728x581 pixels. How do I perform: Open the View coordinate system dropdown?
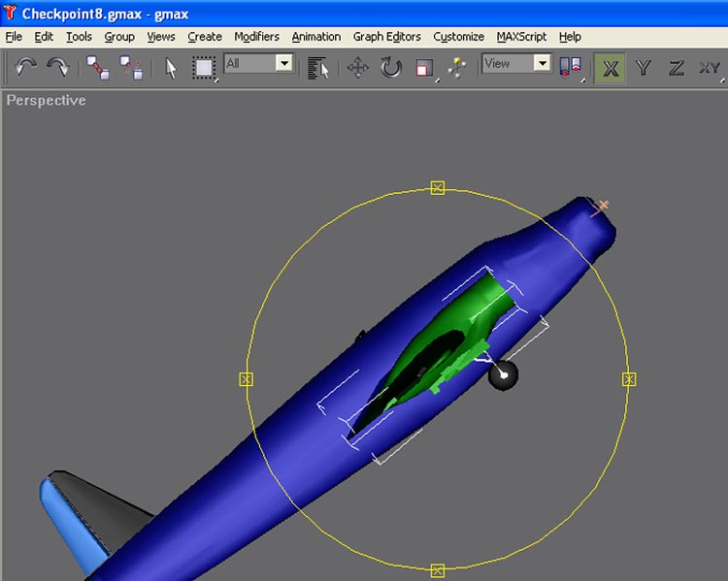(516, 63)
